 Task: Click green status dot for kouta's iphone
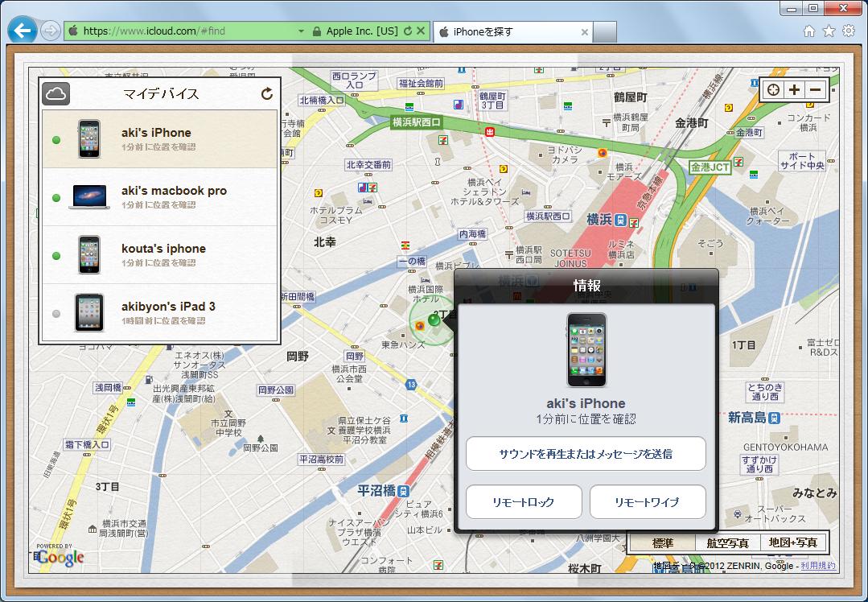[56, 256]
